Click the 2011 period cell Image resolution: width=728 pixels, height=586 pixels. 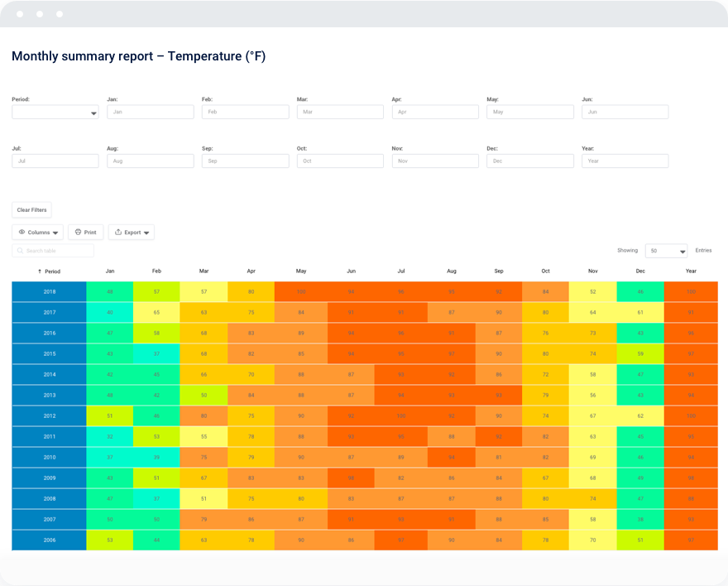click(49, 436)
